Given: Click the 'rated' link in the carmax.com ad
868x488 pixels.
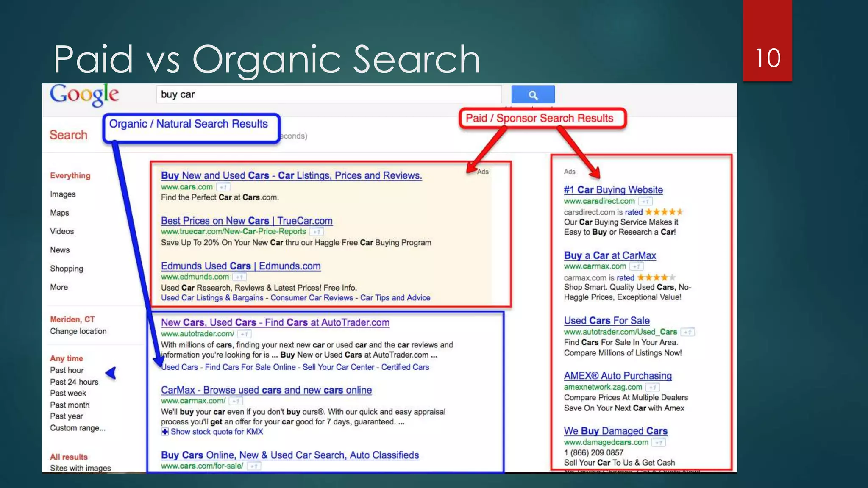Looking at the screenshot, I should [x=625, y=278].
